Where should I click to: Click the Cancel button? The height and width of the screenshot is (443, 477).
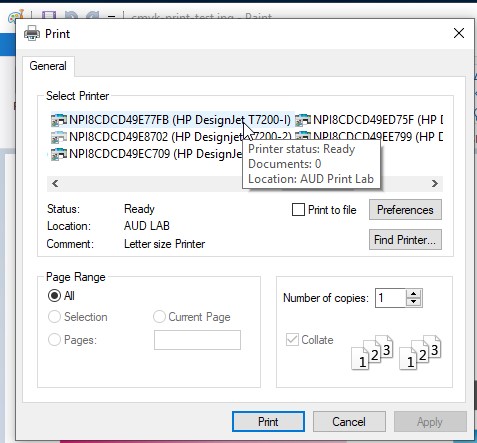click(349, 422)
